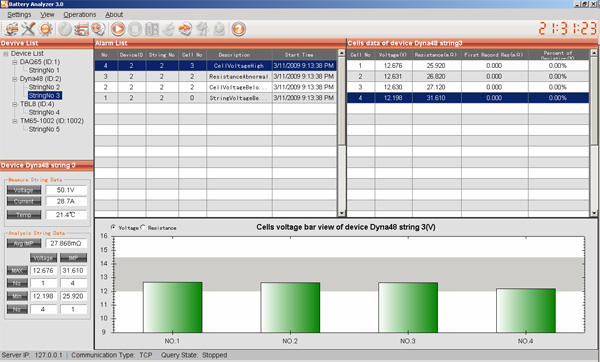This screenshot has width=600, height=362.
Task: Sort cells by Resistance column header
Action: [x=436, y=55]
